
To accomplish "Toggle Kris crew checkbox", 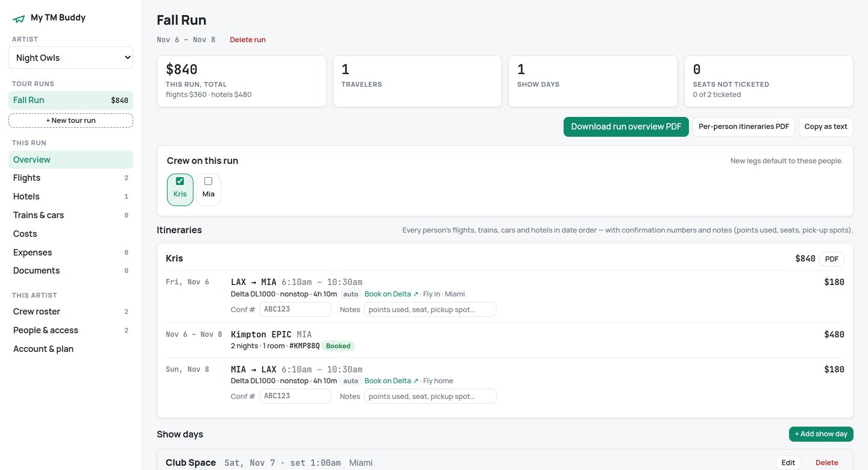I will coord(180,181).
